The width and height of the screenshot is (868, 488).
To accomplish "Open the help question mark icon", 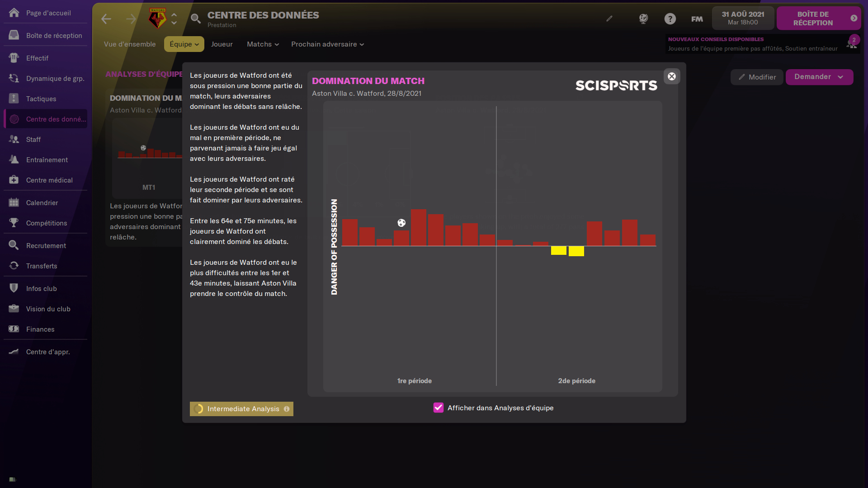I will (x=670, y=19).
